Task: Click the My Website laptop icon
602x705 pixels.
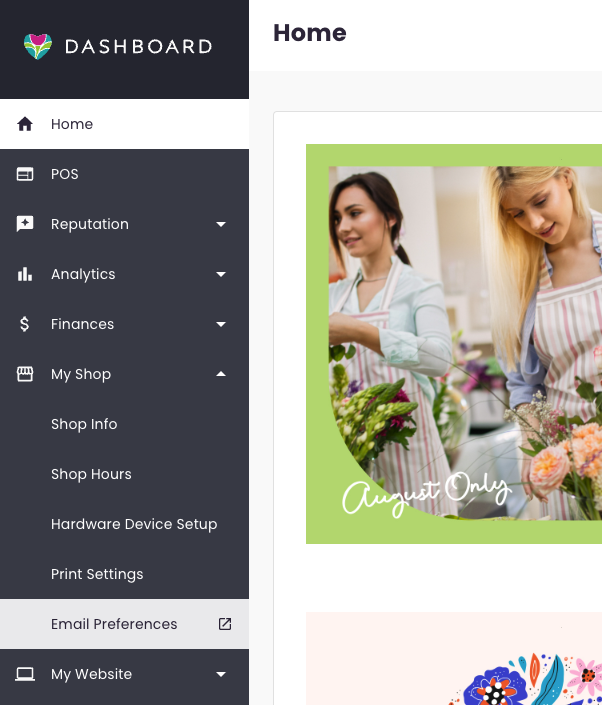Action: (x=25, y=674)
